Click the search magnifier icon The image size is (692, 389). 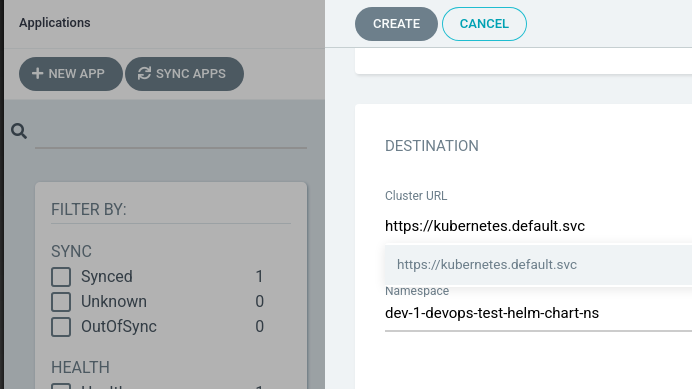tap(19, 131)
